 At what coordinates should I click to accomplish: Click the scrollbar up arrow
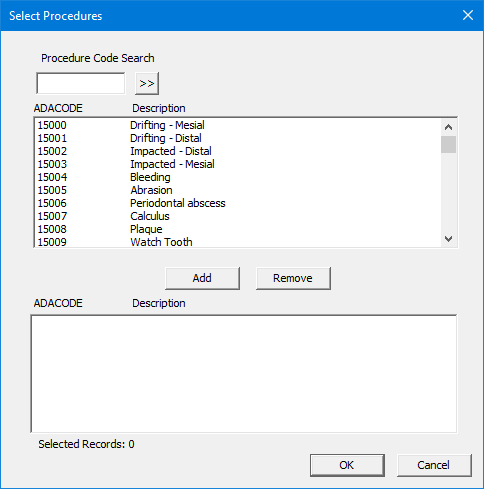(448, 127)
